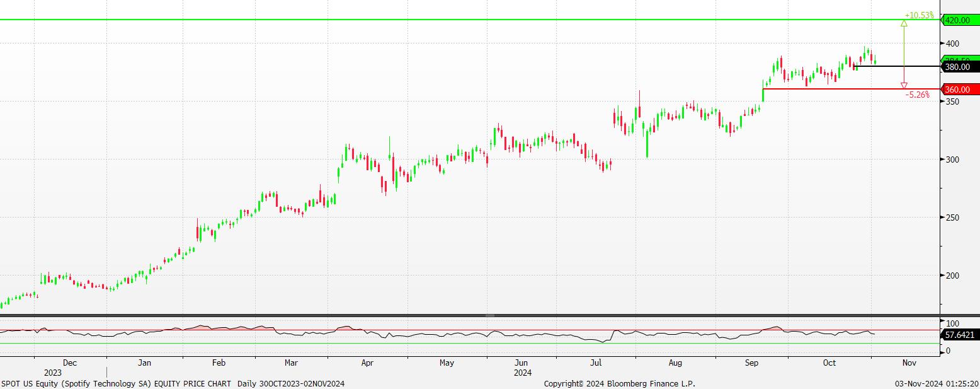The width and height of the screenshot is (980, 389).
Task: Click the Bloomberg Finance copyright text
Action: pyautogui.click(x=619, y=383)
